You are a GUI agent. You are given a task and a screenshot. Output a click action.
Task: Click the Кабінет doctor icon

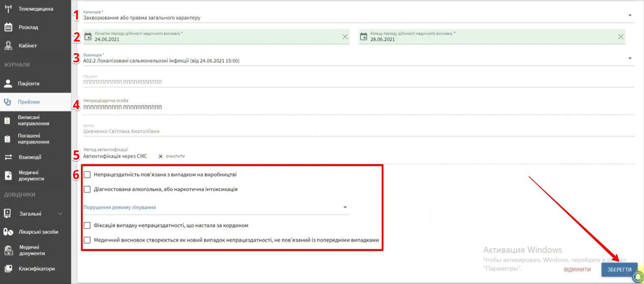point(8,46)
